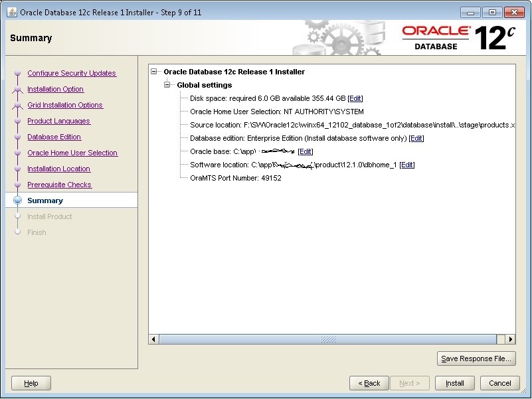Collapse the Oracle Database 12c Release 1 Installer node

[x=154, y=72]
